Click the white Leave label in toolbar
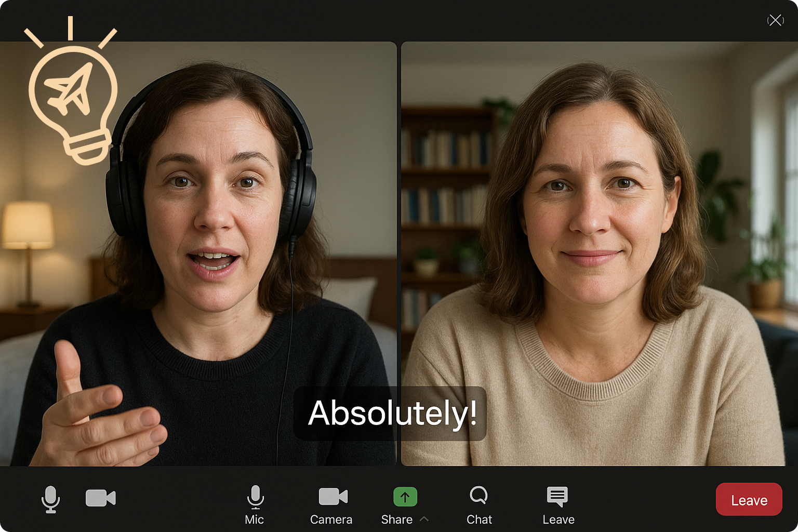The width and height of the screenshot is (798, 532). pyautogui.click(x=558, y=520)
